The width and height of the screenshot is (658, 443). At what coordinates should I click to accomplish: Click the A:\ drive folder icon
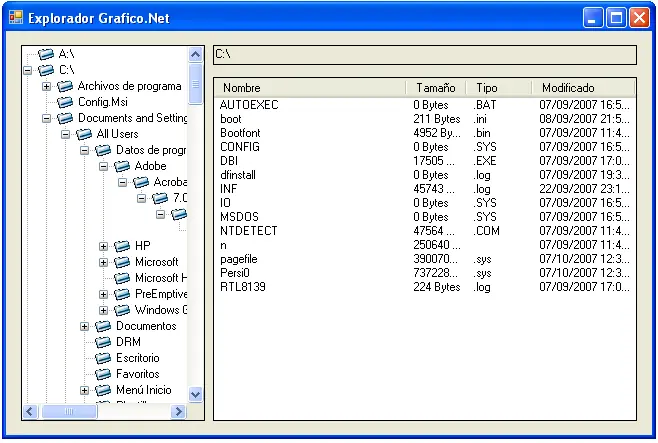[x=46, y=54]
